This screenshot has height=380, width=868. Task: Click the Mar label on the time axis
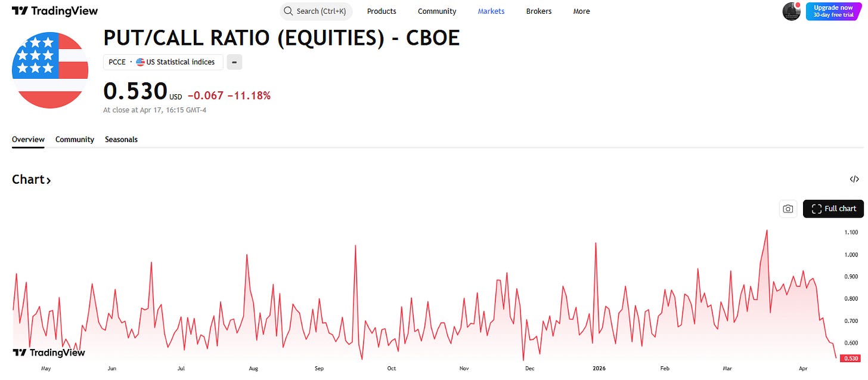coord(727,369)
